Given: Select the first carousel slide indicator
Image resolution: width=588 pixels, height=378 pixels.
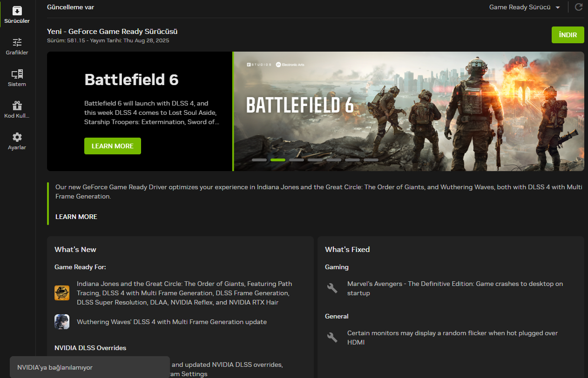Looking at the screenshot, I should (259, 160).
